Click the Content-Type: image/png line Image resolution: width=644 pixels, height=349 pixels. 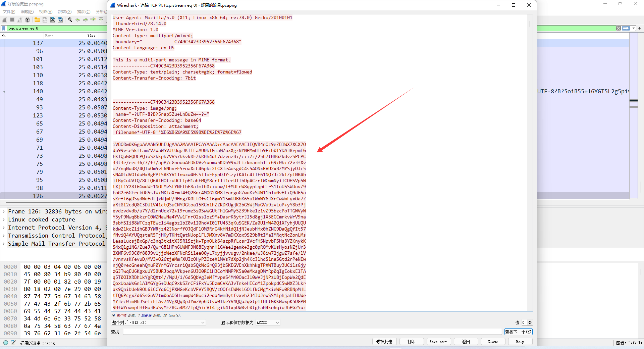pyautogui.click(x=145, y=108)
